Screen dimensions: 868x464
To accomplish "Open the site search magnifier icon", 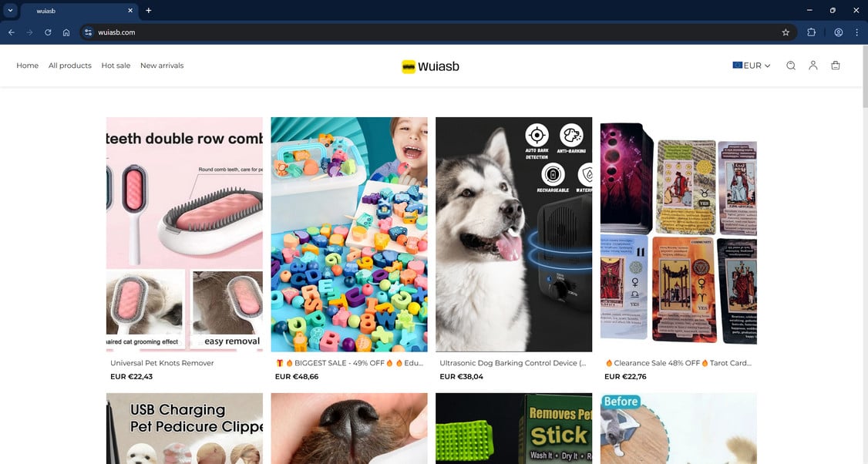I will tap(790, 66).
